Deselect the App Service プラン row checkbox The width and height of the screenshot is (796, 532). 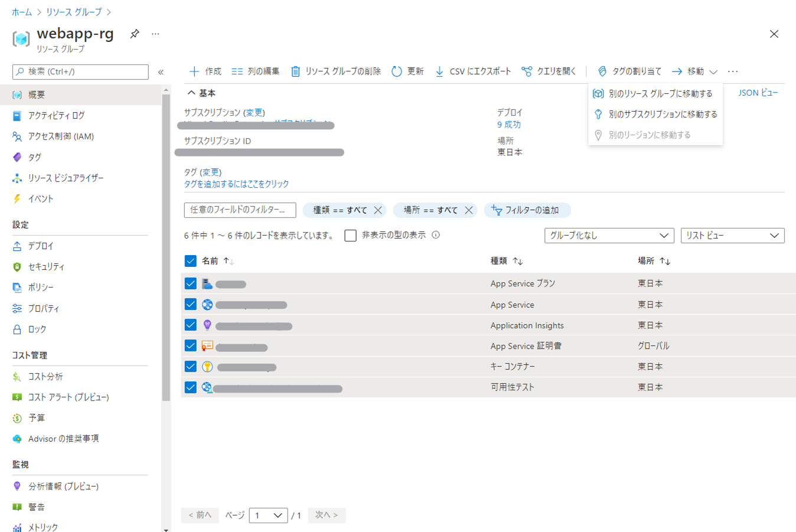pos(190,283)
